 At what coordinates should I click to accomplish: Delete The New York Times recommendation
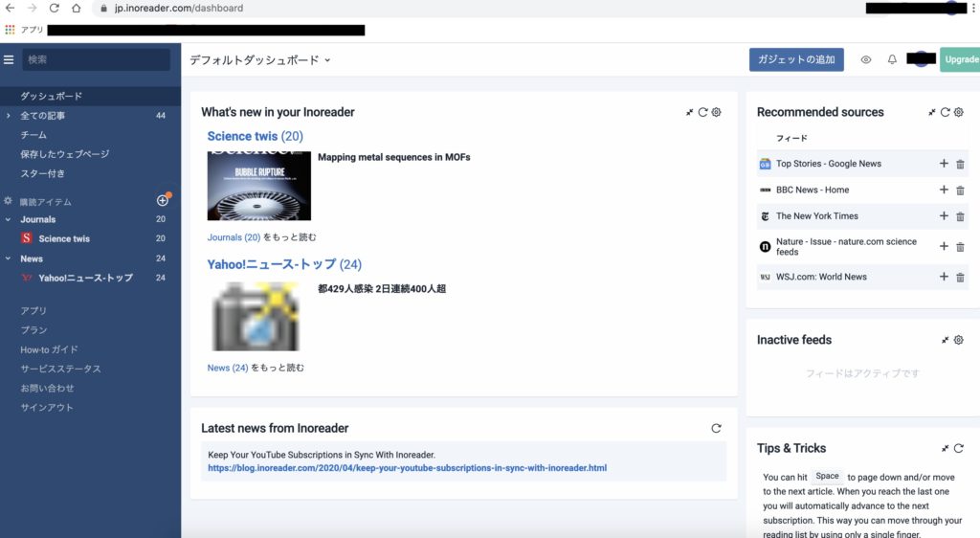[x=960, y=216]
